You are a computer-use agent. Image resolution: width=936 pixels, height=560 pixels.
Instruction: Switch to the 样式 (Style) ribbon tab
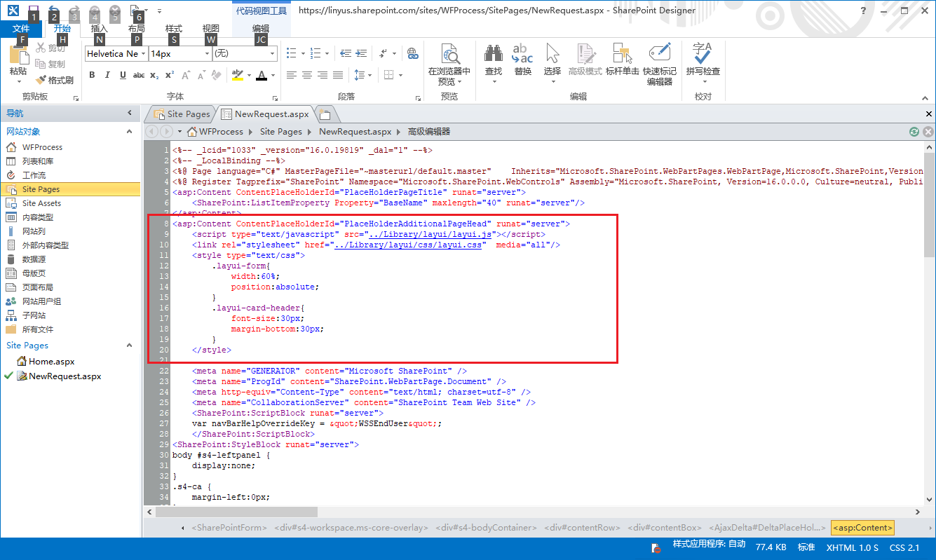(x=173, y=29)
